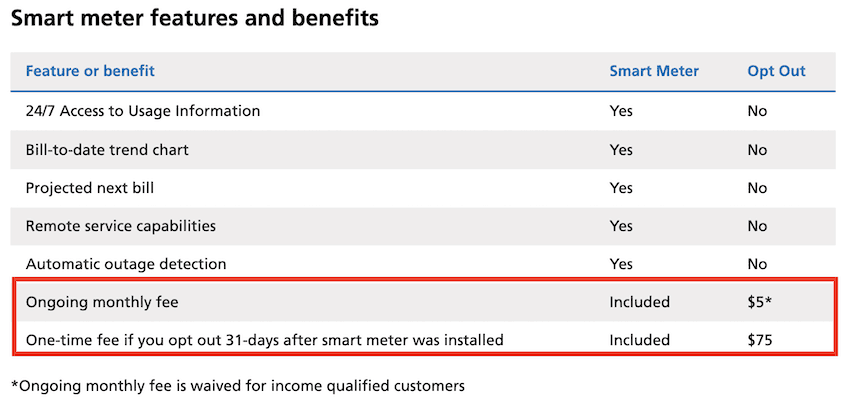Click the "Smart Meter" column header

[654, 71]
